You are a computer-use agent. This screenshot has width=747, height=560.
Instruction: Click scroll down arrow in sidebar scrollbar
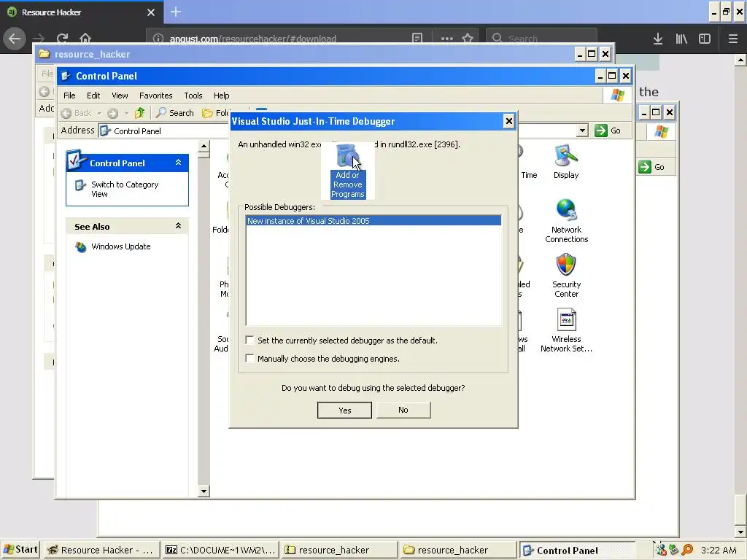(x=204, y=491)
